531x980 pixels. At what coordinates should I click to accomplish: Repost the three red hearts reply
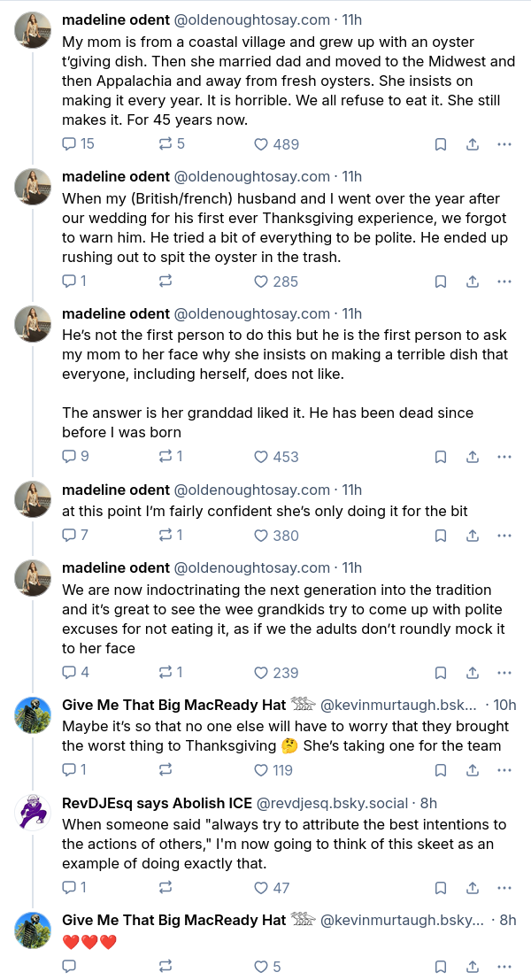coord(165,967)
